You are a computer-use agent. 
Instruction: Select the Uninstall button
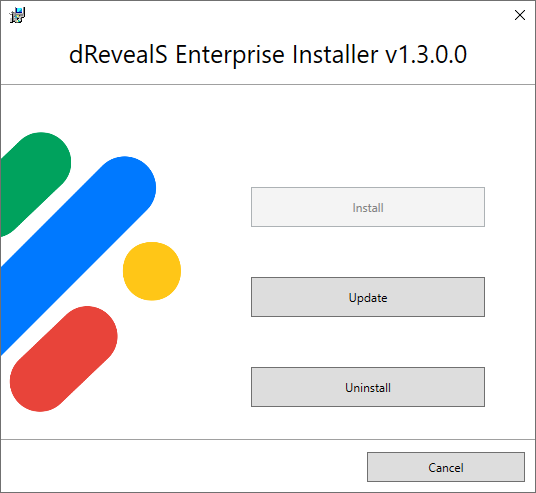(368, 387)
